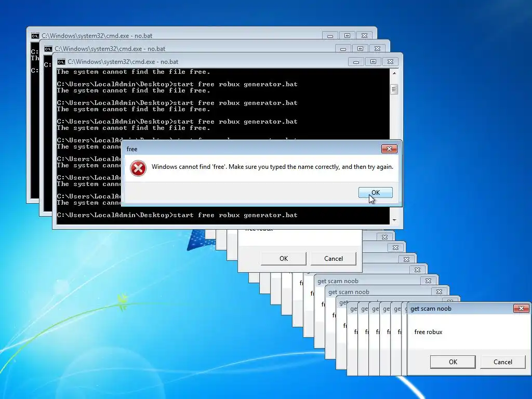Minimize the front cmd.exe window
The width and height of the screenshot is (532, 399).
[356, 62]
